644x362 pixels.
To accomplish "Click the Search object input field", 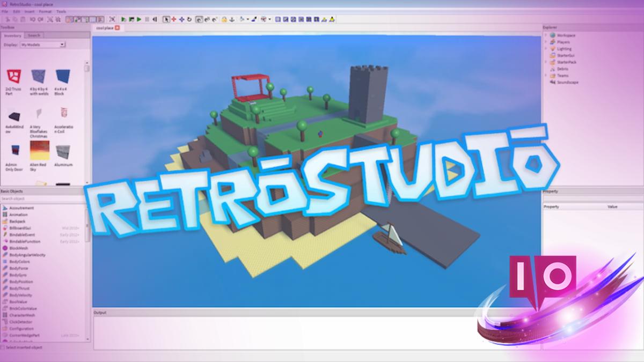I will click(42, 199).
